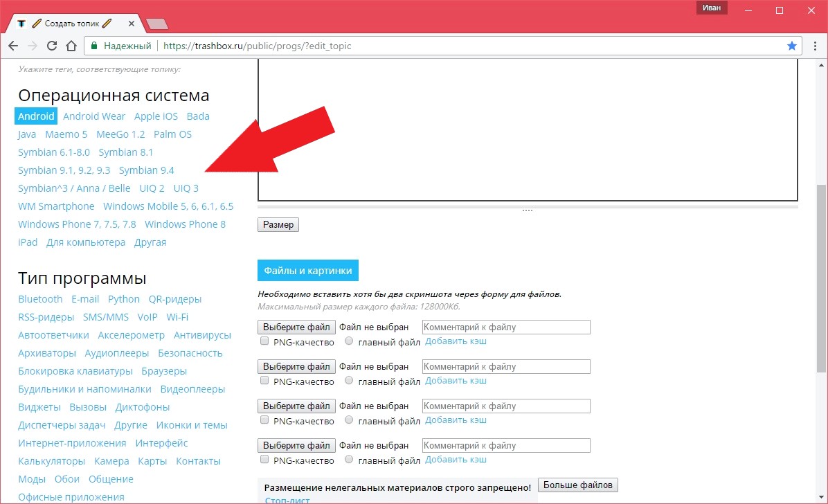Click the second Комментарий к файлу field

506,367
